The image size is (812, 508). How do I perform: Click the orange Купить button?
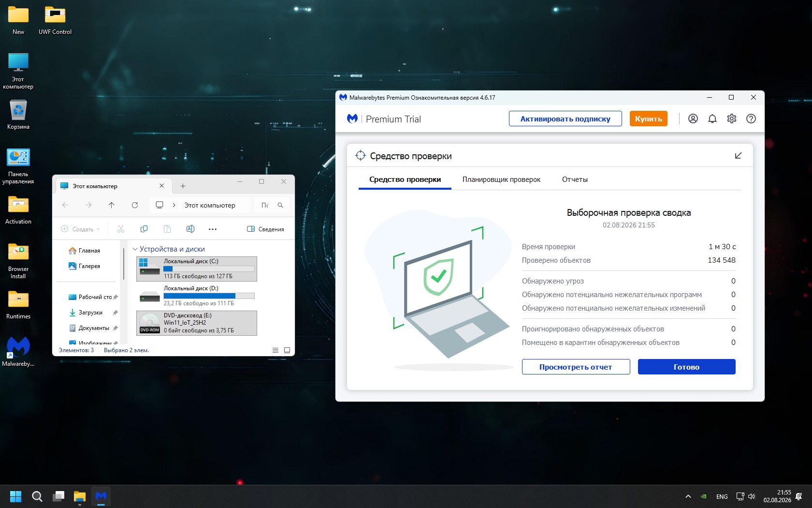(x=649, y=119)
